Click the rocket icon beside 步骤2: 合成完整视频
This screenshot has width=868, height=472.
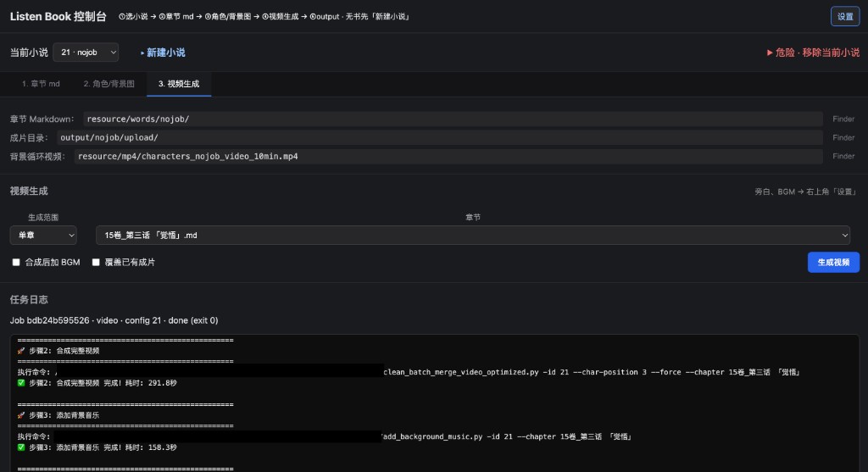[21, 351]
